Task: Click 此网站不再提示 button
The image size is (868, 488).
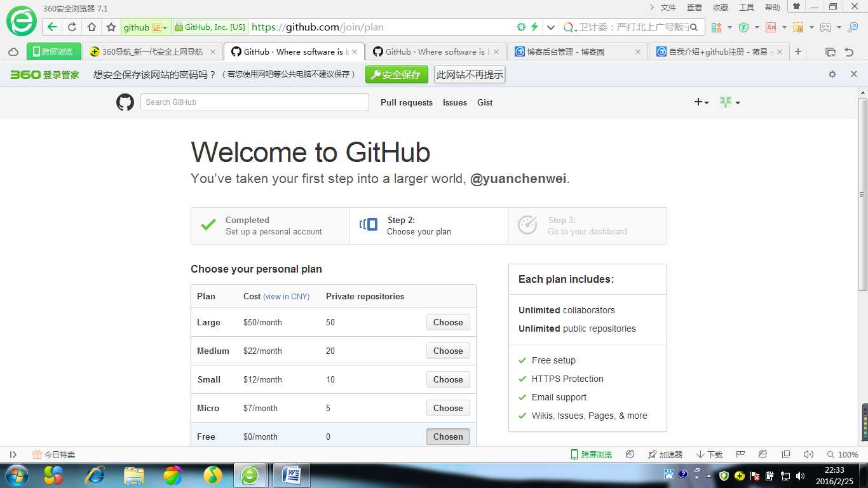Action: pos(470,74)
